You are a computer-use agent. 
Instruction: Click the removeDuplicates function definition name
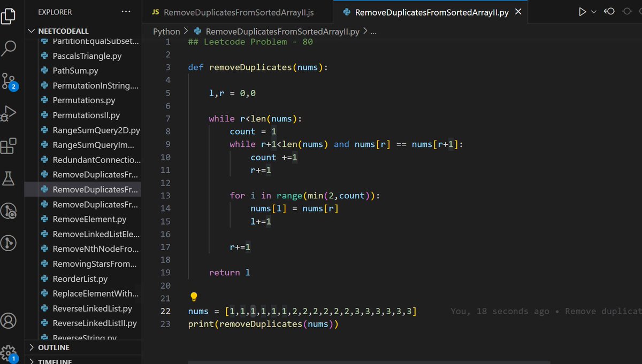click(x=250, y=67)
